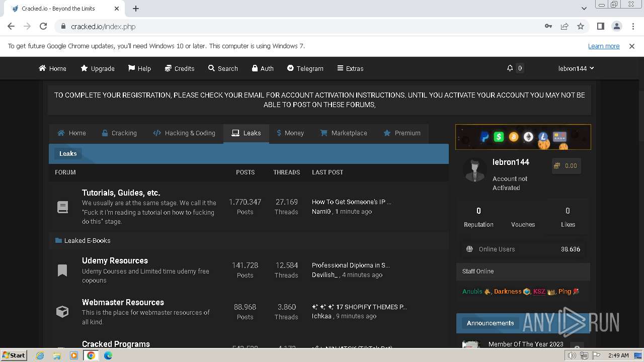The height and width of the screenshot is (362, 644).
Task: Click the Webmaster Resources cube icon
Action: (62, 312)
